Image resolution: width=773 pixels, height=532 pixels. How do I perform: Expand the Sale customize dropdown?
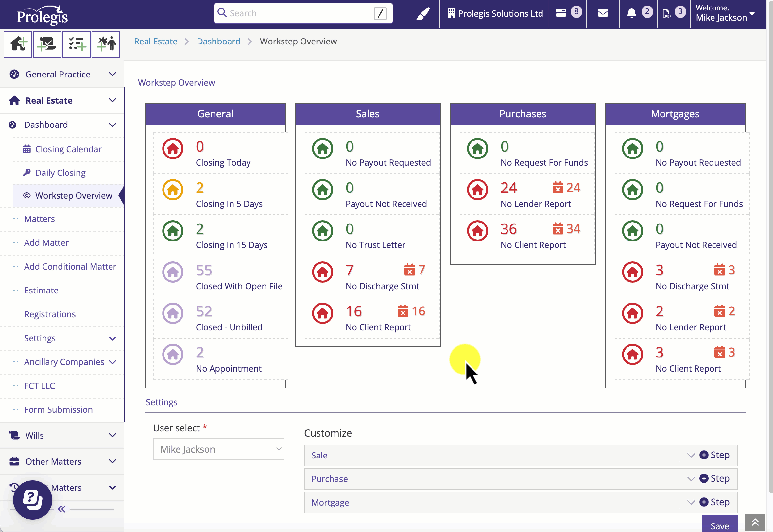691,455
